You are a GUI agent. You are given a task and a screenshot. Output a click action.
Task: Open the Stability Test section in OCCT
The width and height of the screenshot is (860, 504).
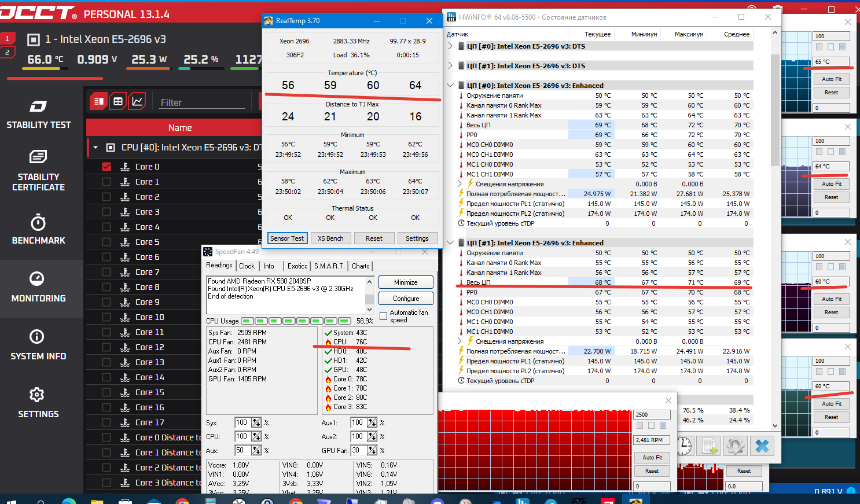[38, 113]
